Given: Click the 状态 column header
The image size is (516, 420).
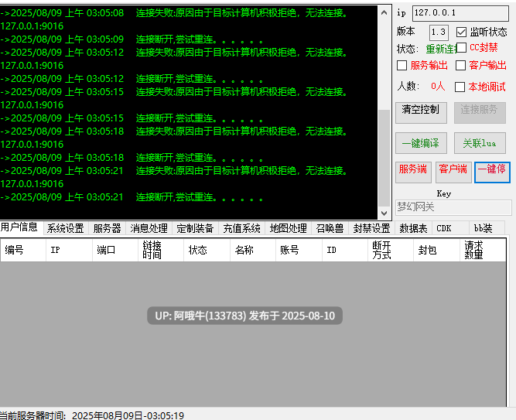Looking at the screenshot, I should pos(207,250).
